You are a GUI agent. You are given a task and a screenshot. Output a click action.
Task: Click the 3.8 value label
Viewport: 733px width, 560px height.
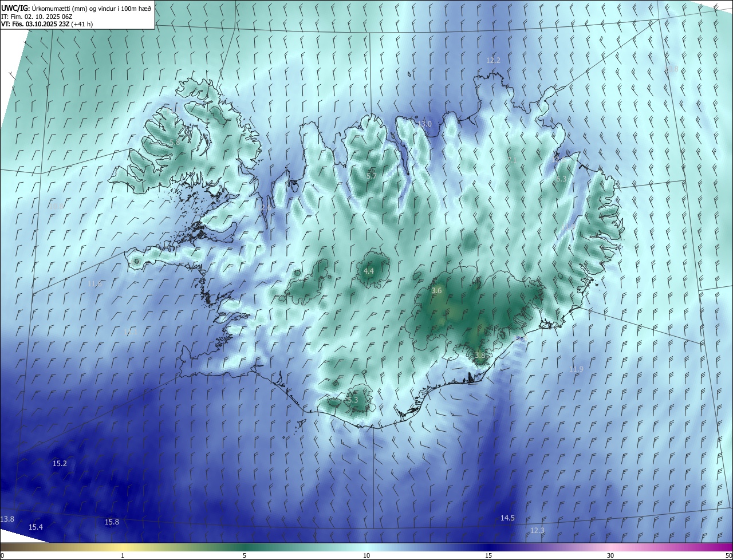[480, 355]
